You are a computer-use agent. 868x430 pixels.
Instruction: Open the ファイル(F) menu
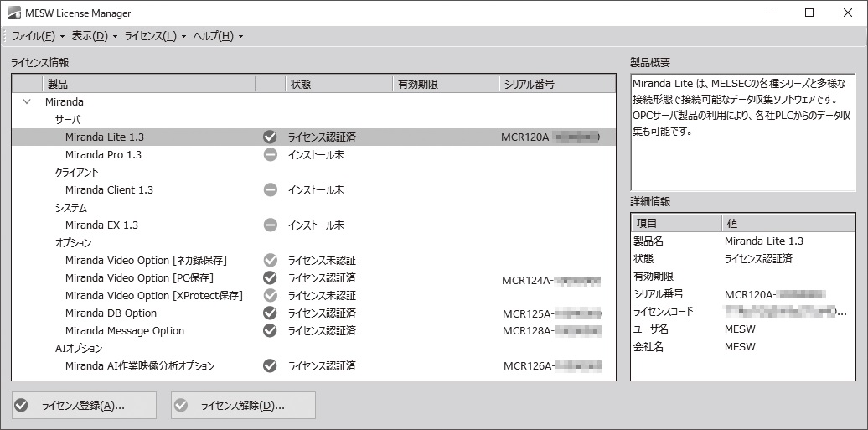pos(34,36)
